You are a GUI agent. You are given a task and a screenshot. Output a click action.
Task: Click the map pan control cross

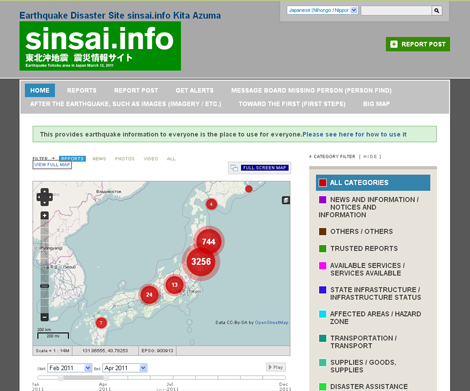pyautogui.click(x=44, y=197)
